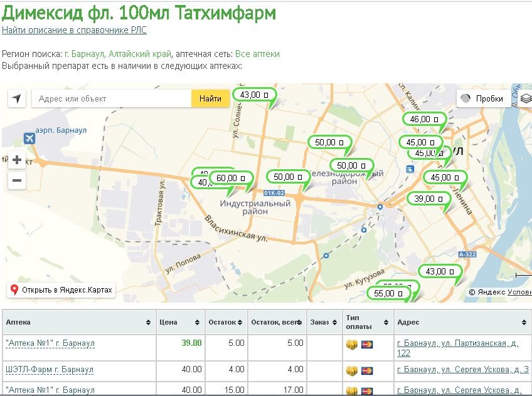The height and width of the screenshot is (396, 532).
Task: Zoom in the map with the plus button
Action: [x=17, y=160]
